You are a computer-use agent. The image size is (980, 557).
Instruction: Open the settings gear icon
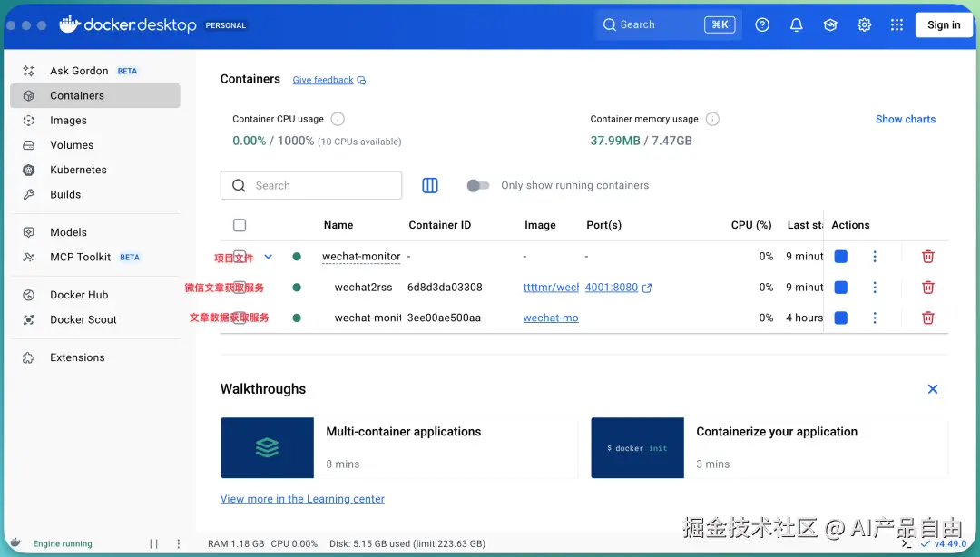click(864, 25)
